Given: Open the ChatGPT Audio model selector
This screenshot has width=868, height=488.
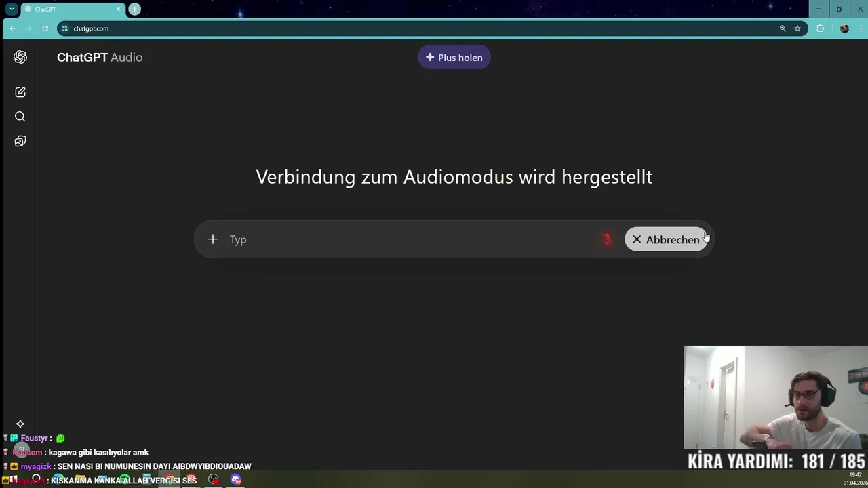Looking at the screenshot, I should coord(100,58).
